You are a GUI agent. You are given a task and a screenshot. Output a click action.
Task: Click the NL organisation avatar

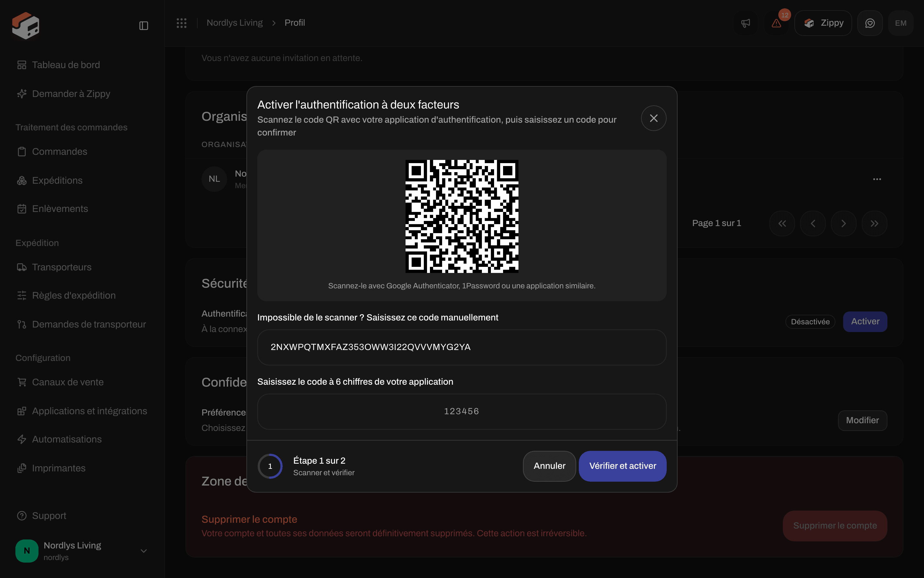click(214, 179)
